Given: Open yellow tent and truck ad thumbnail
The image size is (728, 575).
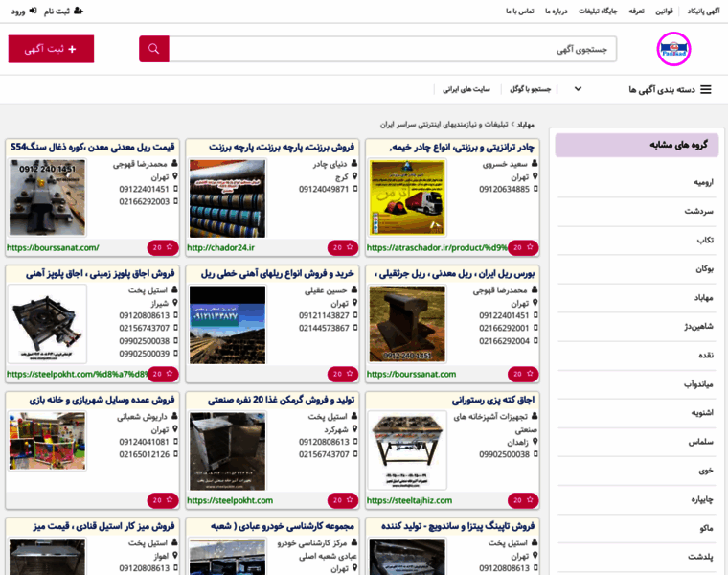Looking at the screenshot, I should [407, 197].
